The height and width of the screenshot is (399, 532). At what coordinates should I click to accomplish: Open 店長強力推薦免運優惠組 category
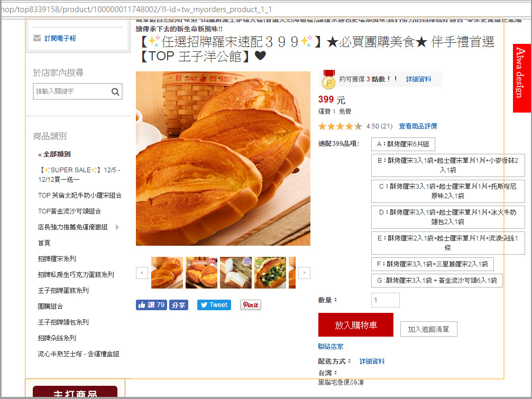72,227
